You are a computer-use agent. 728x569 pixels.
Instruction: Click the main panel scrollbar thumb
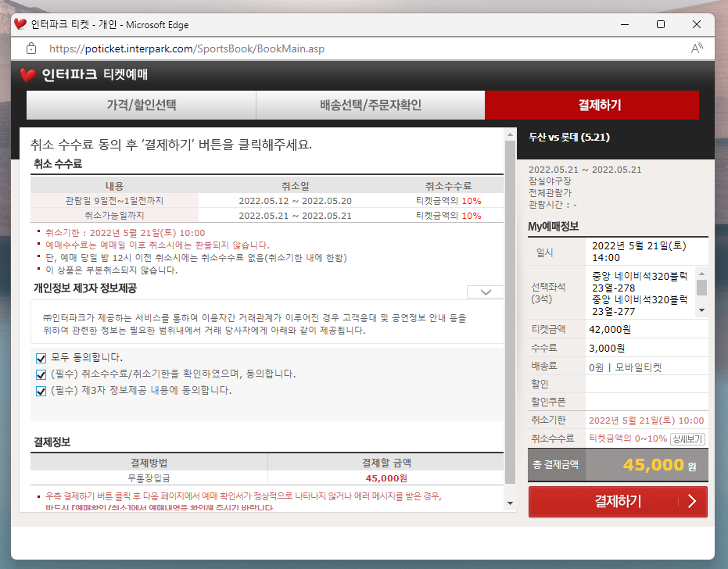click(x=511, y=312)
